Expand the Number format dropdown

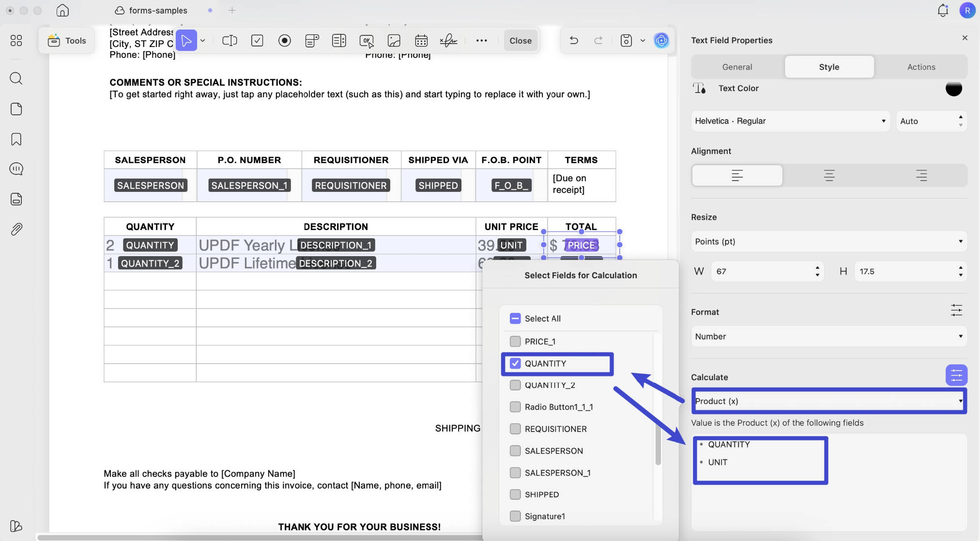pos(829,337)
